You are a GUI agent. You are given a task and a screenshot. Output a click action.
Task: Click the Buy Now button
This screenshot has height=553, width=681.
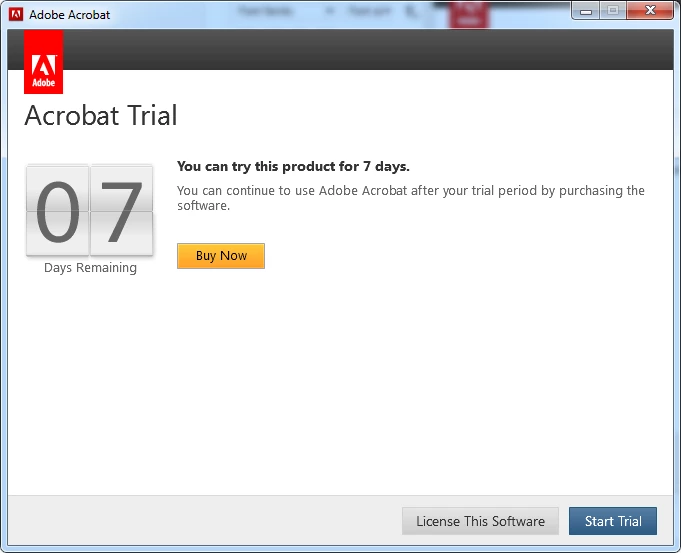221,256
